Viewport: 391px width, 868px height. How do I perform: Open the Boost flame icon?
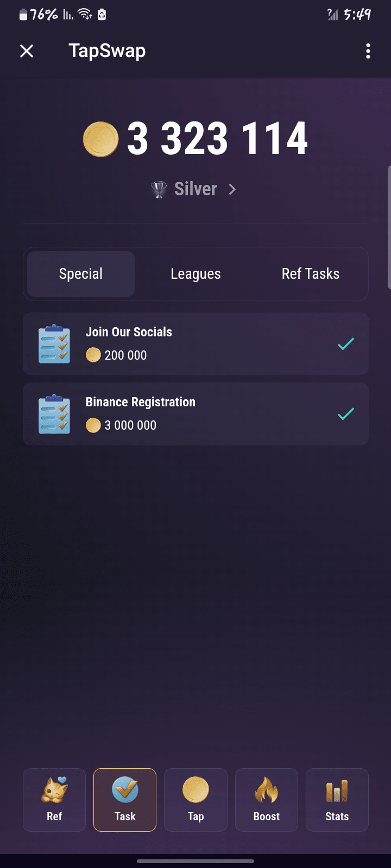266,790
